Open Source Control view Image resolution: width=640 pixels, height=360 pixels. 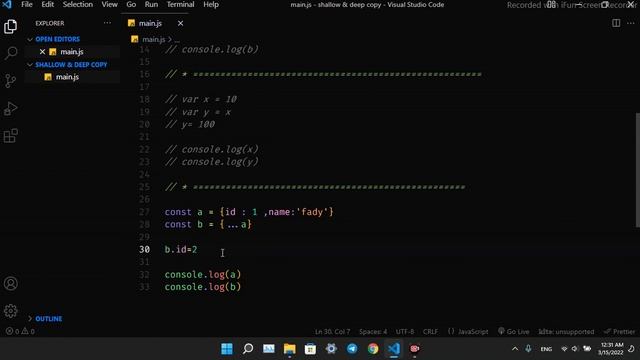(x=11, y=80)
